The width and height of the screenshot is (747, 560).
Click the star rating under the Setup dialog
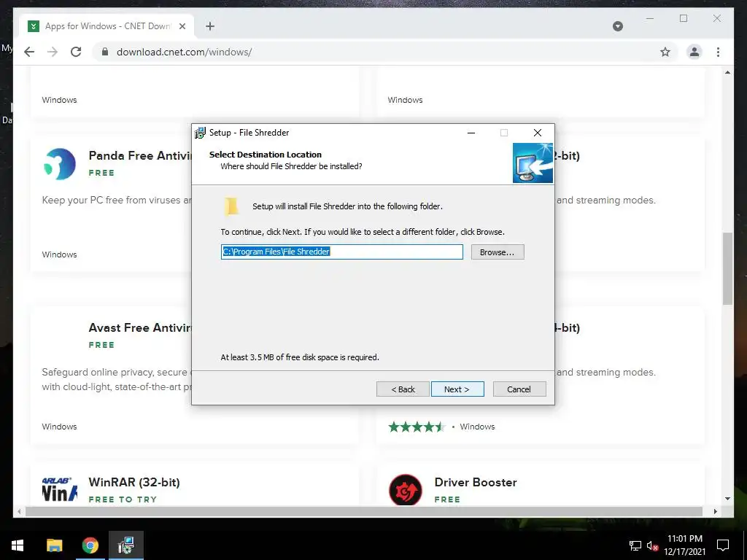pos(417,427)
